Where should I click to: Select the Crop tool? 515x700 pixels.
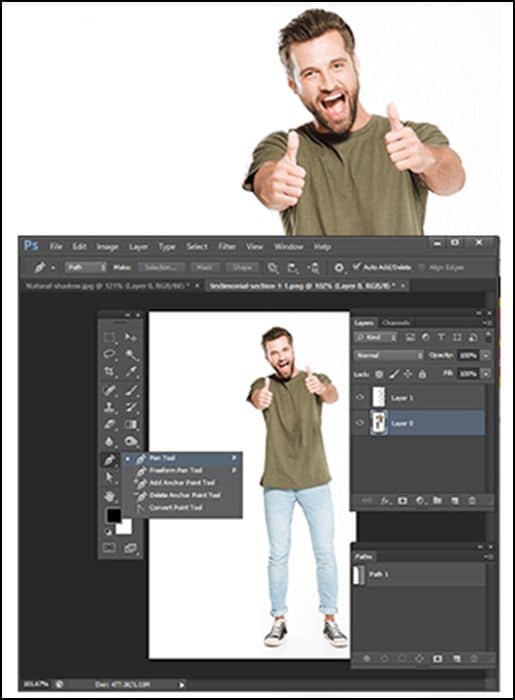(110, 371)
